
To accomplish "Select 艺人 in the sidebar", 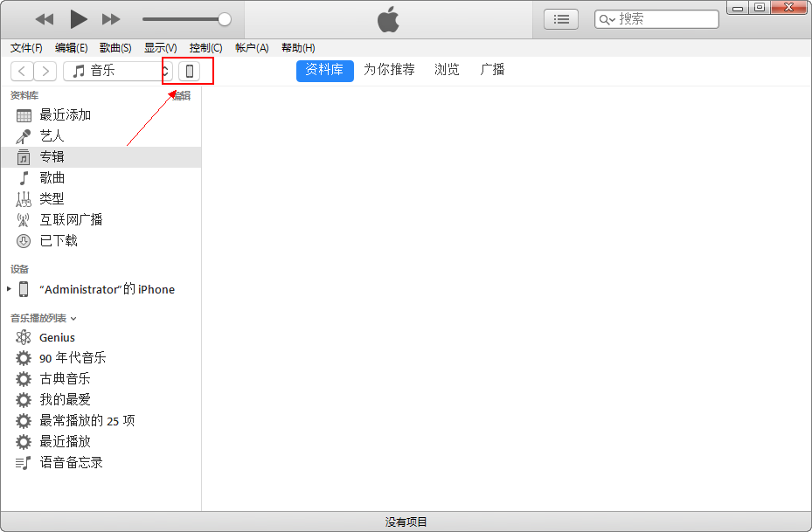I will (x=101, y=135).
